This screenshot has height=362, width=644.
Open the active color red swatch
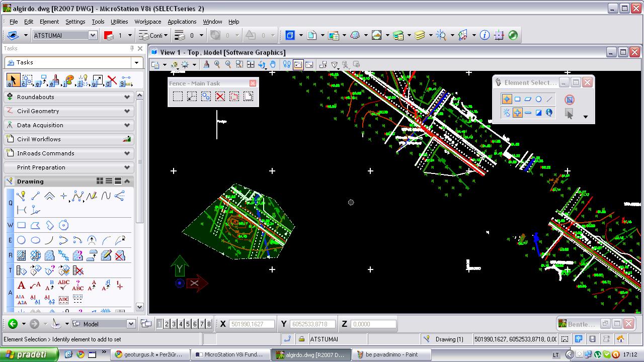[109, 35]
